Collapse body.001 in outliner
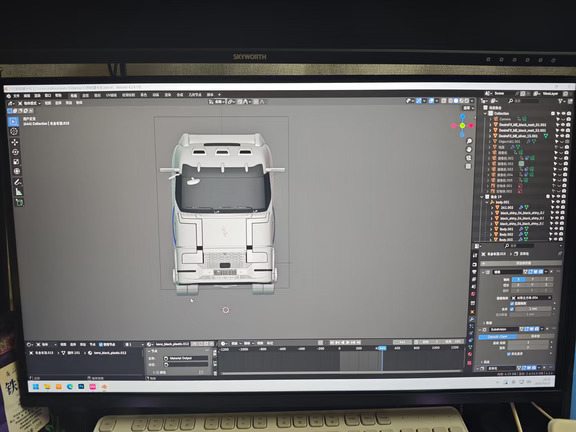576x432 pixels. [487, 202]
